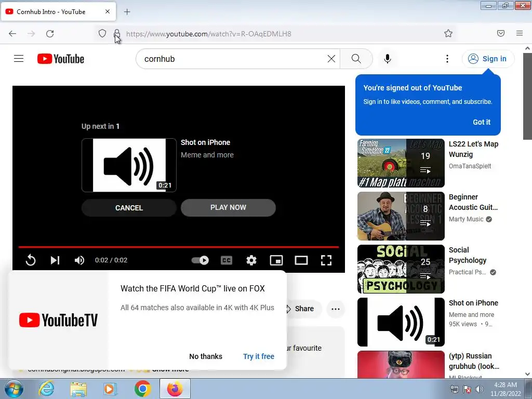The image size is (532, 399).
Task: Click the magnifier search button
Action: [x=356, y=59]
